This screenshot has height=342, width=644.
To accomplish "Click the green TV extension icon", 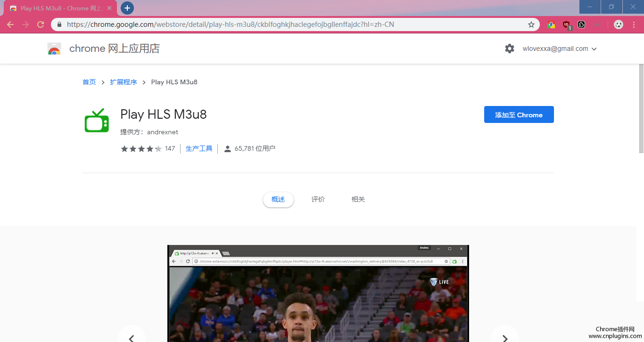I will [x=97, y=120].
